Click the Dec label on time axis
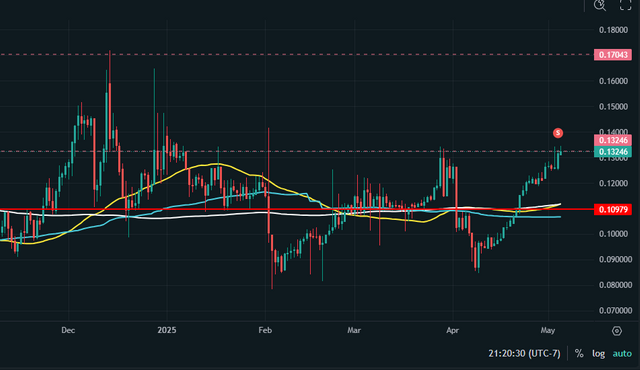Image resolution: width=640 pixels, height=370 pixels. (68, 330)
